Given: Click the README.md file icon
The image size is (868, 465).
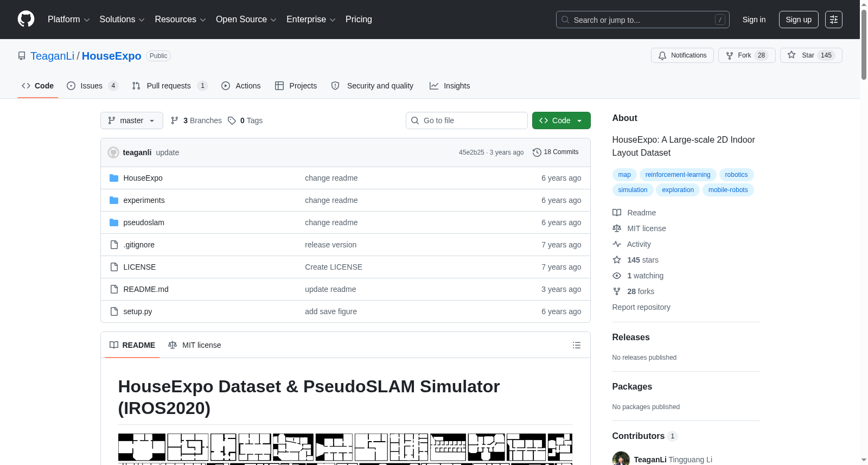Looking at the screenshot, I should (114, 289).
